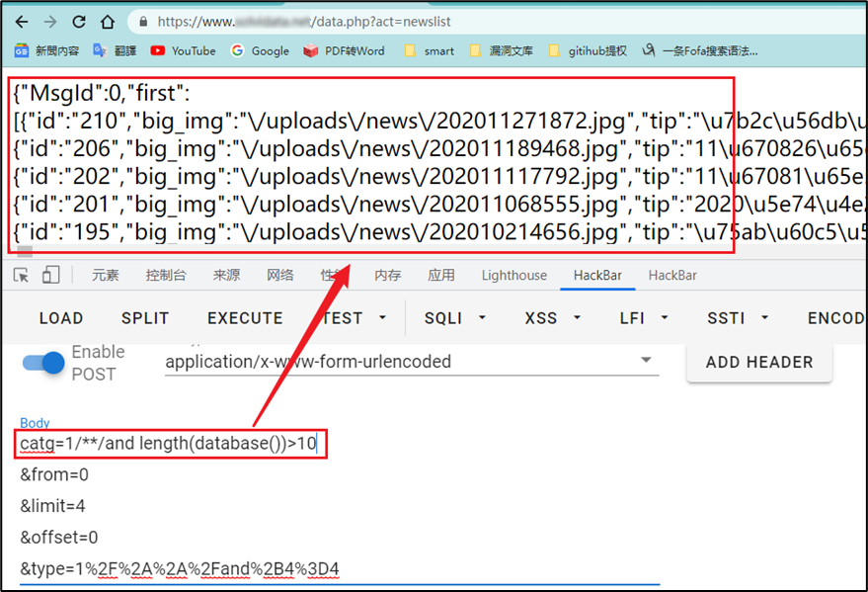
Task: Switch to the 内存 DevTools tab
Action: 387,275
